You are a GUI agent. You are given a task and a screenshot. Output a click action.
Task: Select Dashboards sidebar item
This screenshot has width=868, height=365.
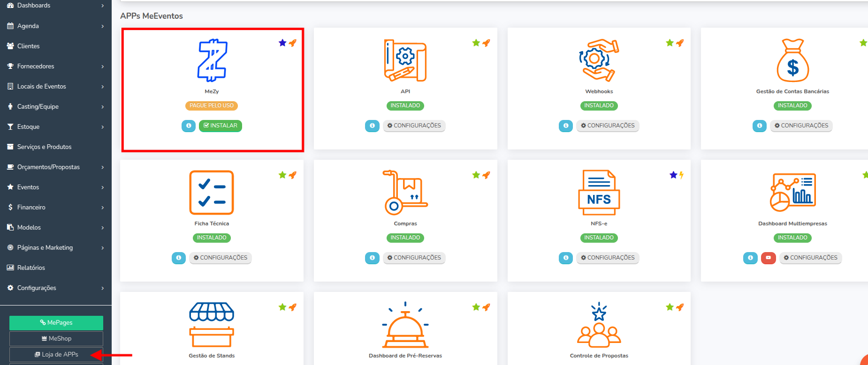pyautogui.click(x=56, y=6)
